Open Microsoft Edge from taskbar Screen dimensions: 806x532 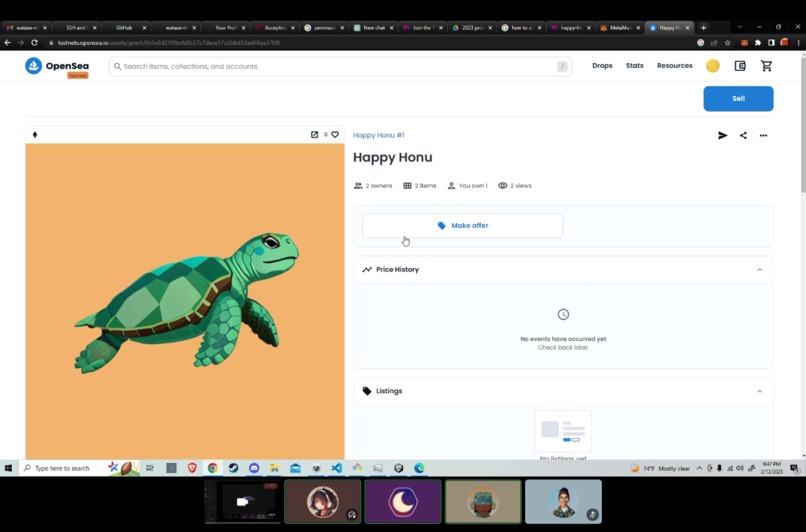[419, 468]
